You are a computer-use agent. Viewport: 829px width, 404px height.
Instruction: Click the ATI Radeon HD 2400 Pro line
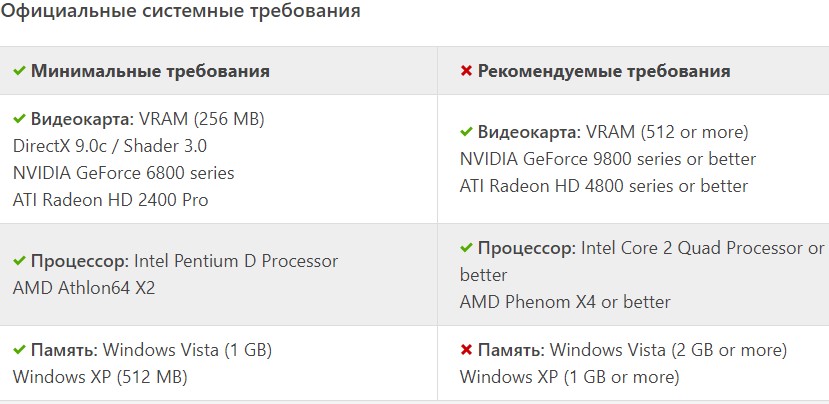click(x=110, y=200)
